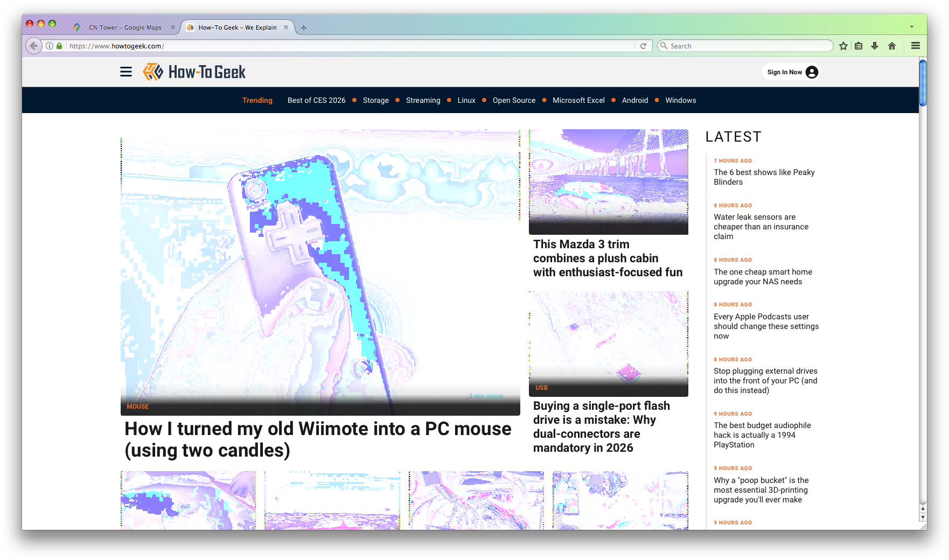Click the user account avatar icon
949x560 pixels.
[812, 72]
